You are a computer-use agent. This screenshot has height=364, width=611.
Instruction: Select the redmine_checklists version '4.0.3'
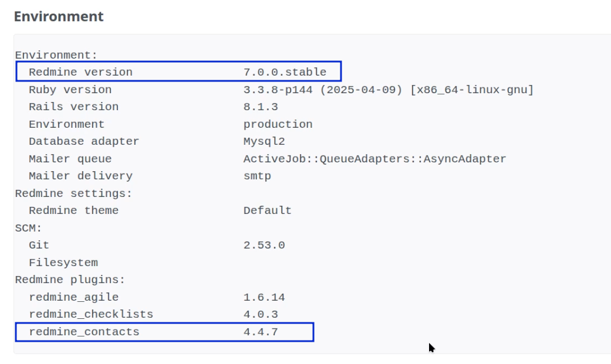(x=261, y=315)
